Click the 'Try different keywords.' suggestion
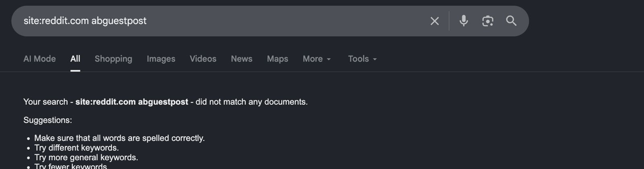644x169 pixels. pyautogui.click(x=76, y=148)
